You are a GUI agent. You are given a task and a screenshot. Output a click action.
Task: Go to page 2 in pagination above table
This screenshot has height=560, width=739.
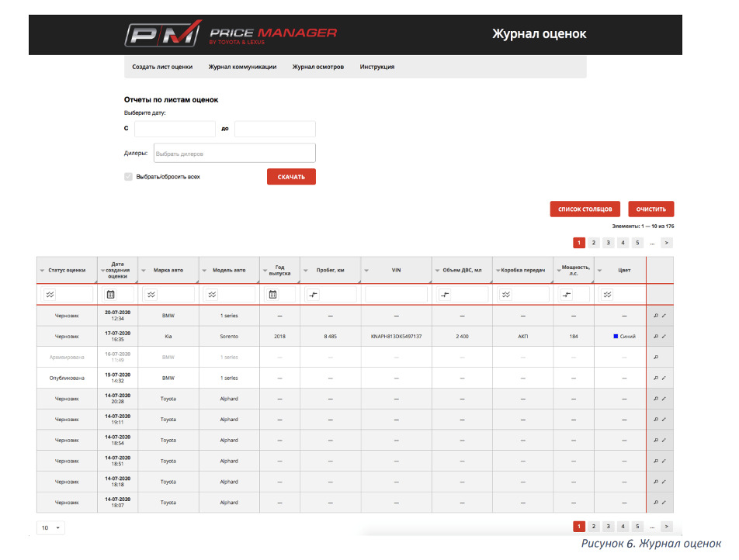[593, 243]
